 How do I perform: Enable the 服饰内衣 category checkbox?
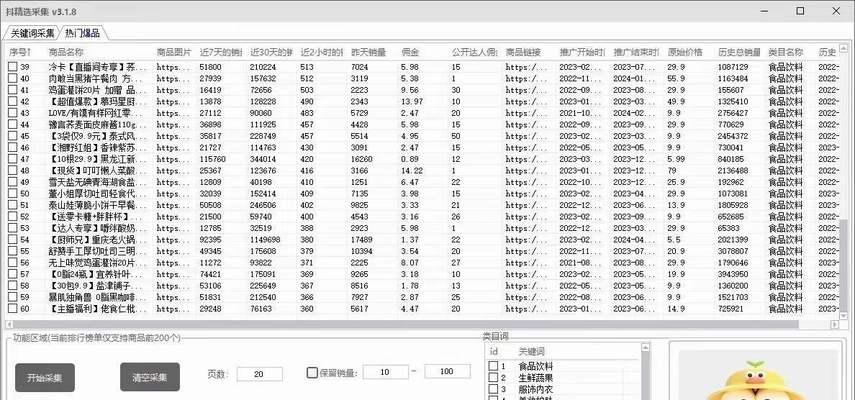[x=493, y=389]
